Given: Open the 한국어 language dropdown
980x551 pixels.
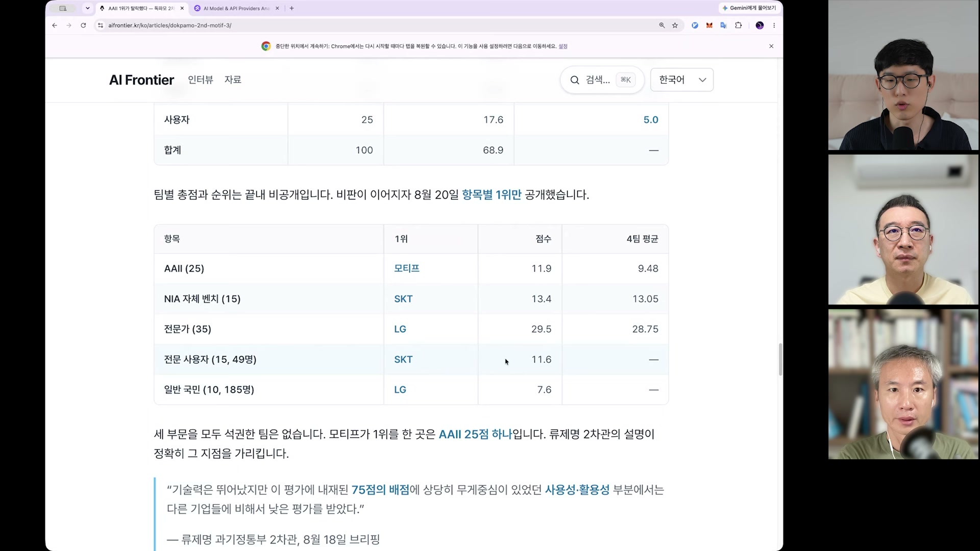Looking at the screenshot, I should click(682, 80).
